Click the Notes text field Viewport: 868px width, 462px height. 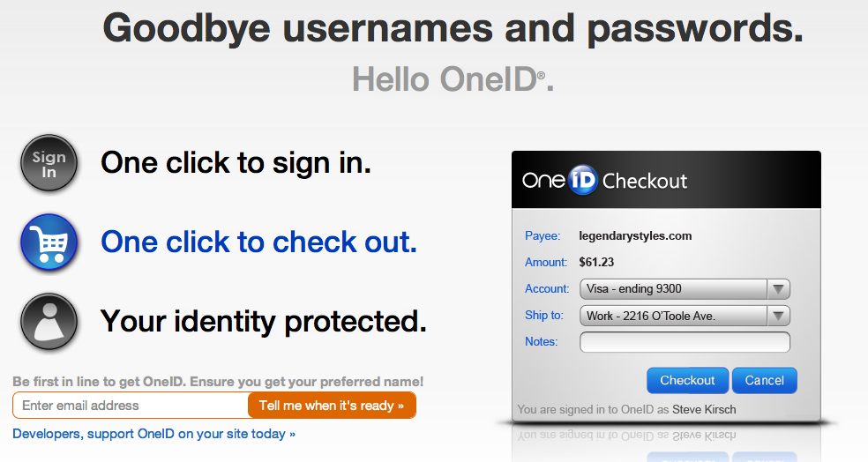click(x=685, y=342)
